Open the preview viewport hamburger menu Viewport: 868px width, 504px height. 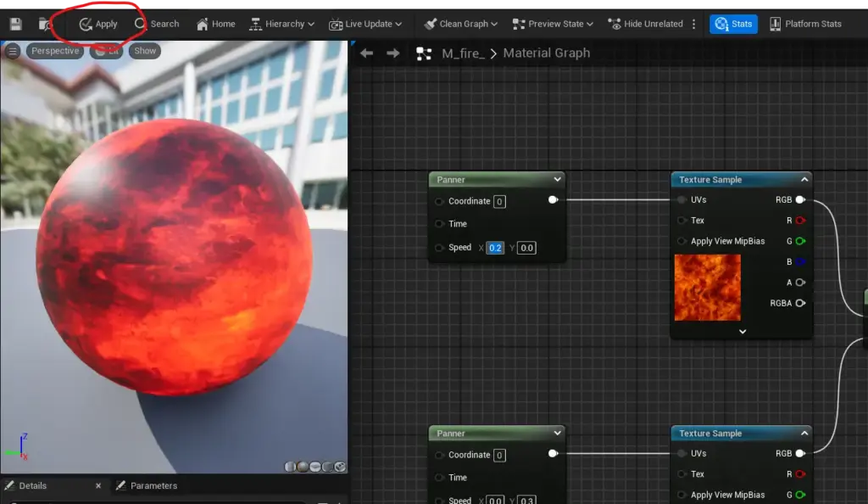[12, 51]
